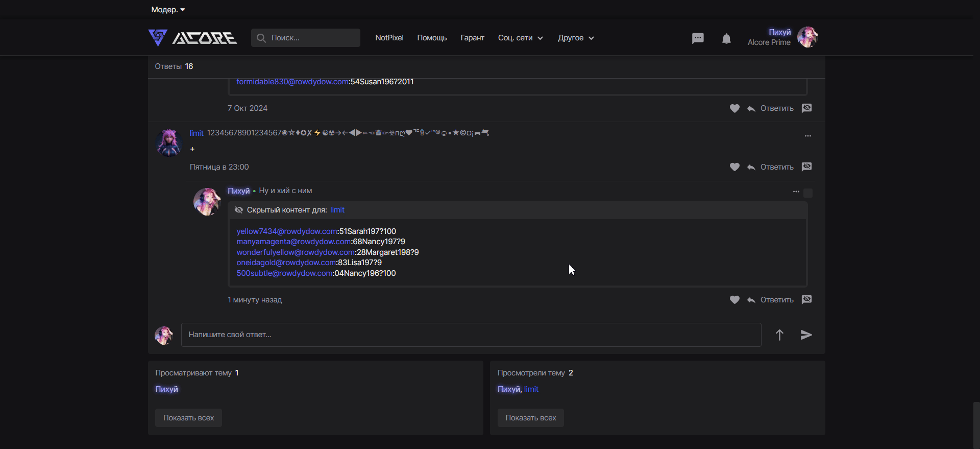Click the Alcore logo in header
This screenshot has width=980, height=449.
[x=192, y=38]
